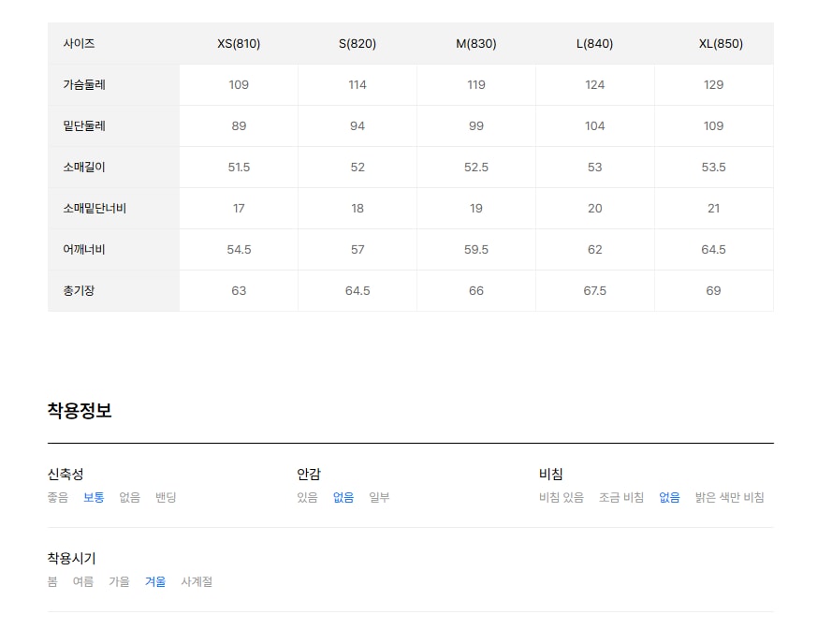Click the 착용정보 section heading
Image resolution: width=832 pixels, height=644 pixels.
click(x=80, y=410)
